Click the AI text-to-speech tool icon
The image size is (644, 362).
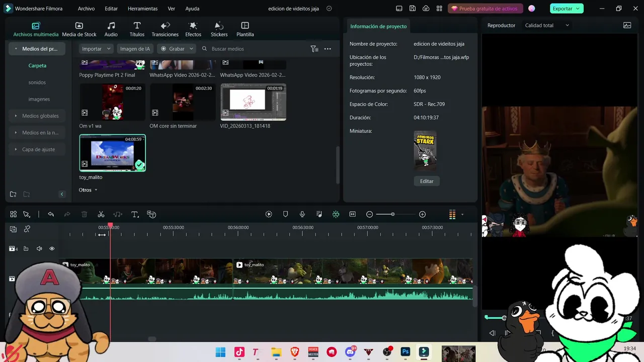[x=151, y=214]
